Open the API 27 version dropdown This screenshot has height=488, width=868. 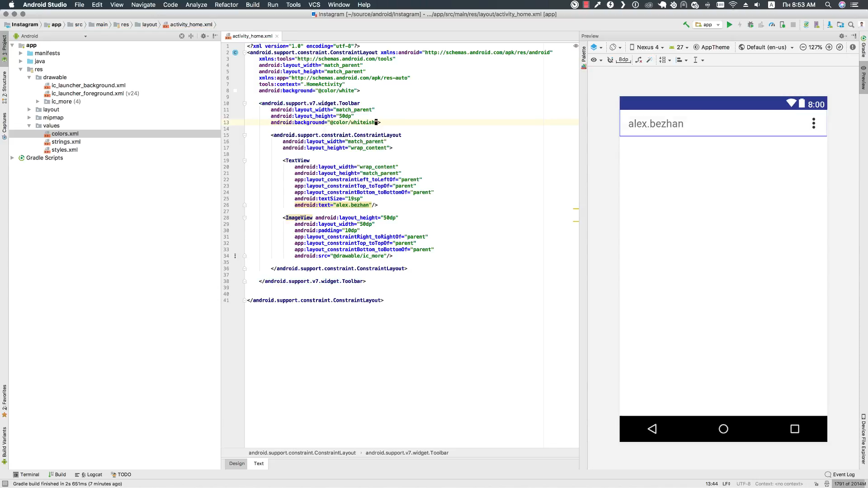pyautogui.click(x=679, y=47)
